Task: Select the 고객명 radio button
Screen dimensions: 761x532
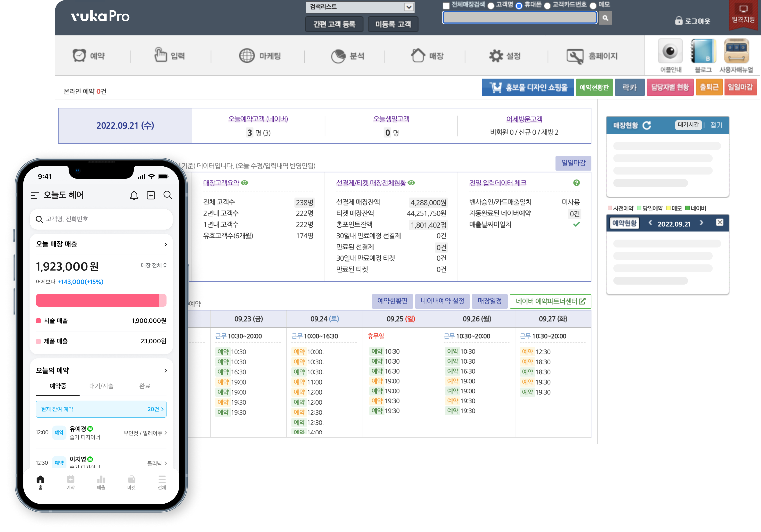Action: point(491,6)
